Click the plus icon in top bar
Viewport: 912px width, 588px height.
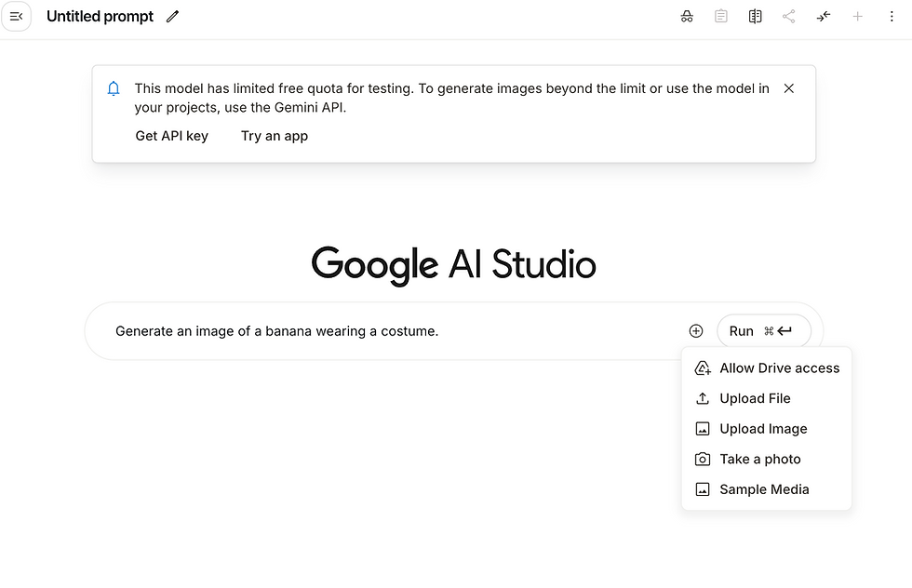pos(857,17)
